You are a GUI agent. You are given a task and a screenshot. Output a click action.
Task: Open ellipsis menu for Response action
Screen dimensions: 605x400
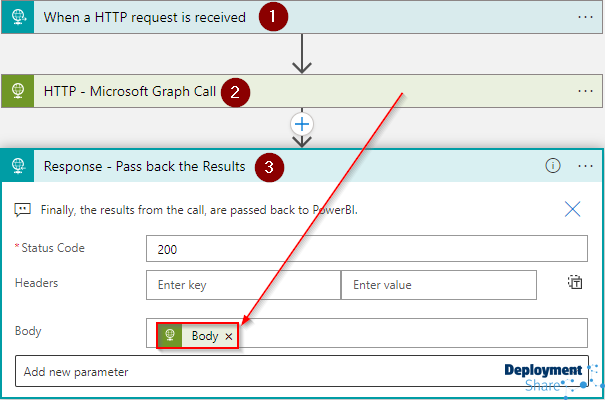[x=585, y=166]
